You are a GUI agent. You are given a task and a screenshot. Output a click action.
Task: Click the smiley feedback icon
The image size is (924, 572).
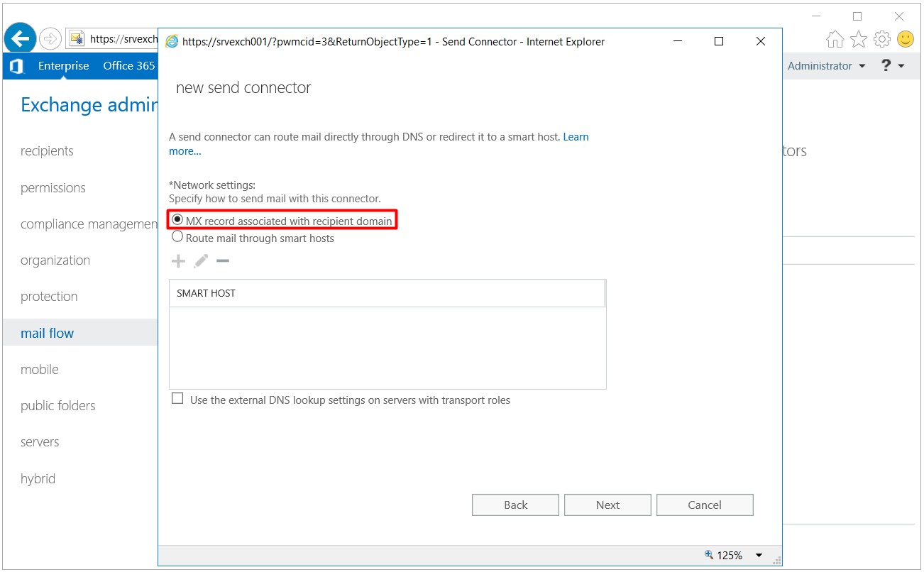coord(906,39)
